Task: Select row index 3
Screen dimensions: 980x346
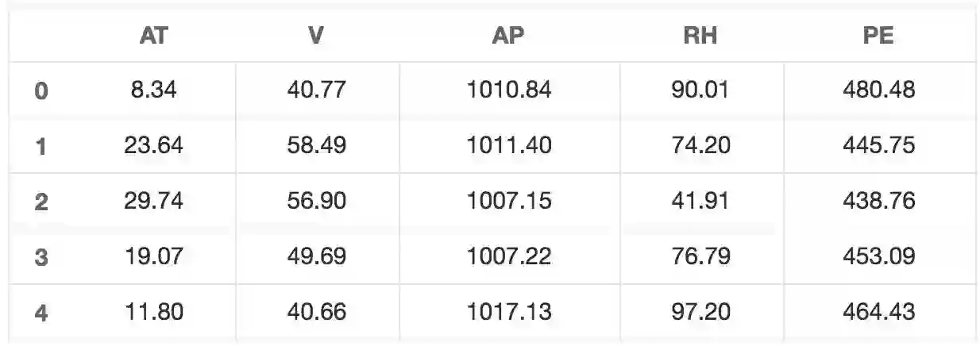Action: click(x=41, y=258)
